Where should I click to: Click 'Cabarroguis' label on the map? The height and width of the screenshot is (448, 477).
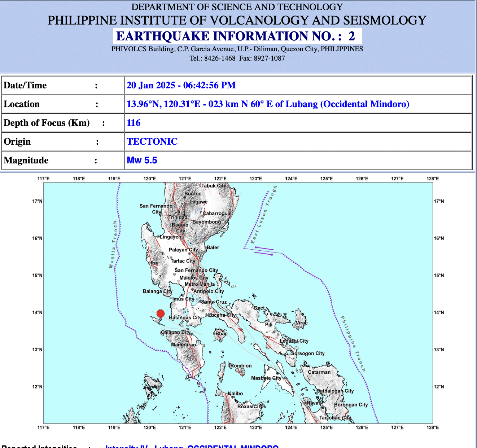217,213
